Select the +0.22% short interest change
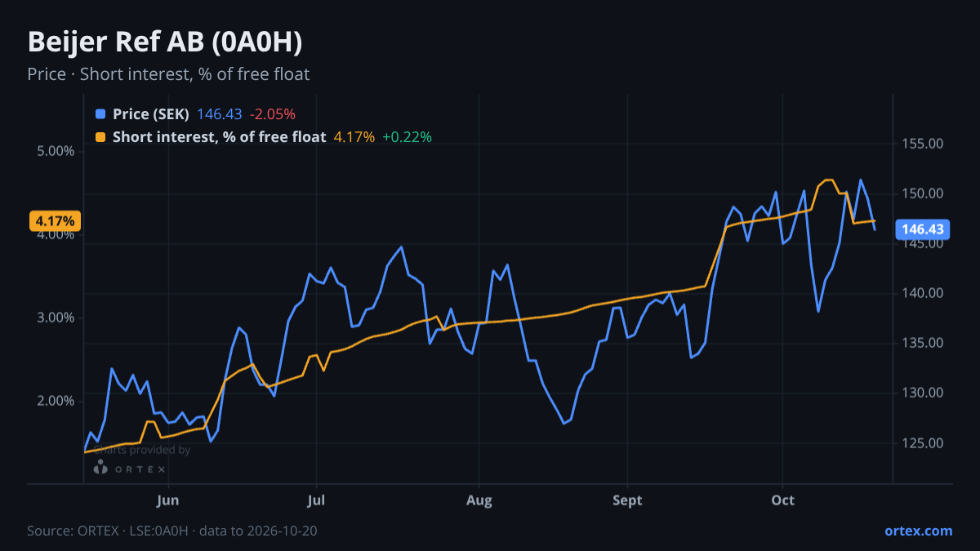 pyautogui.click(x=407, y=137)
